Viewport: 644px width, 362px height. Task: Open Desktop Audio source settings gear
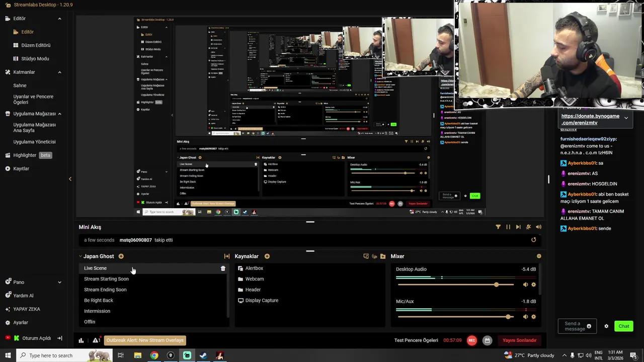(x=534, y=285)
